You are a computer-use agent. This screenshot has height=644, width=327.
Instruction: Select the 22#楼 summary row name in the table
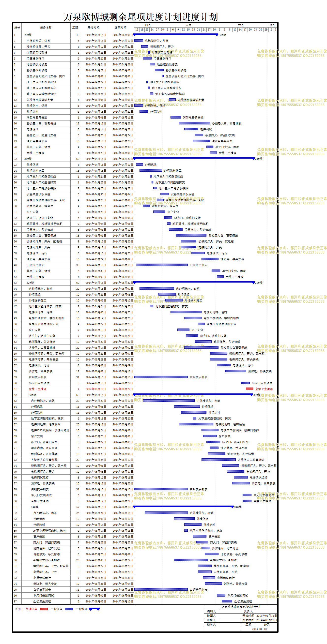28,35
